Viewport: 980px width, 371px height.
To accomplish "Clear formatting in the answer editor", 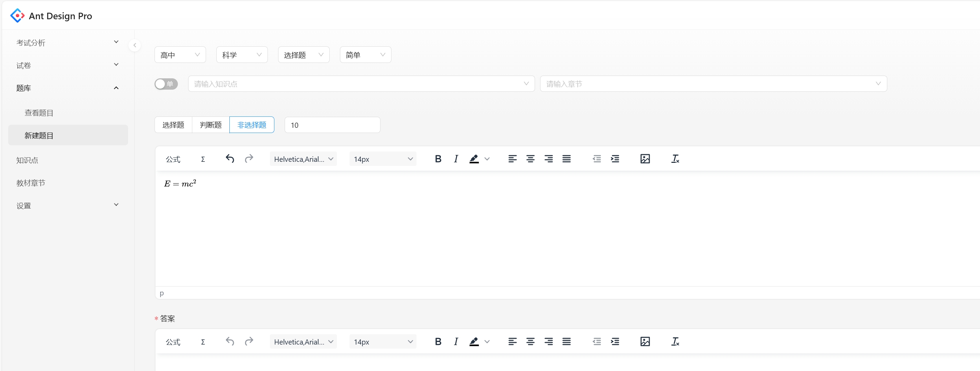I will coord(675,341).
